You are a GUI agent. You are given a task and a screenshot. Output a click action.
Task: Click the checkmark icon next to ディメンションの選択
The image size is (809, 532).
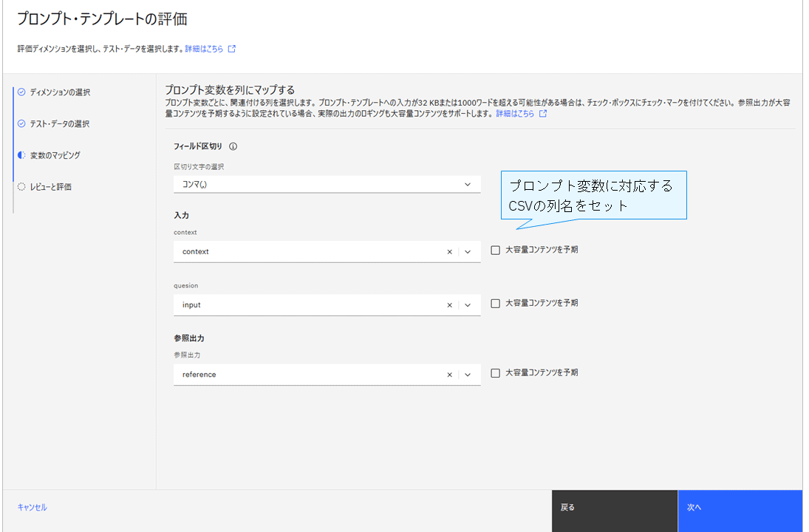[21, 92]
